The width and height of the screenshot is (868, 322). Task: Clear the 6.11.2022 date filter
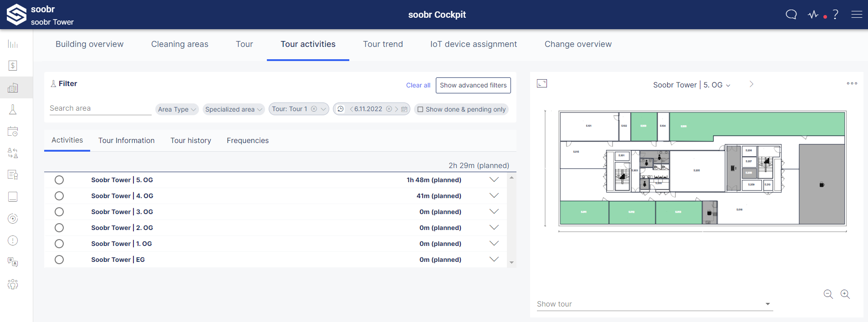pyautogui.click(x=389, y=109)
